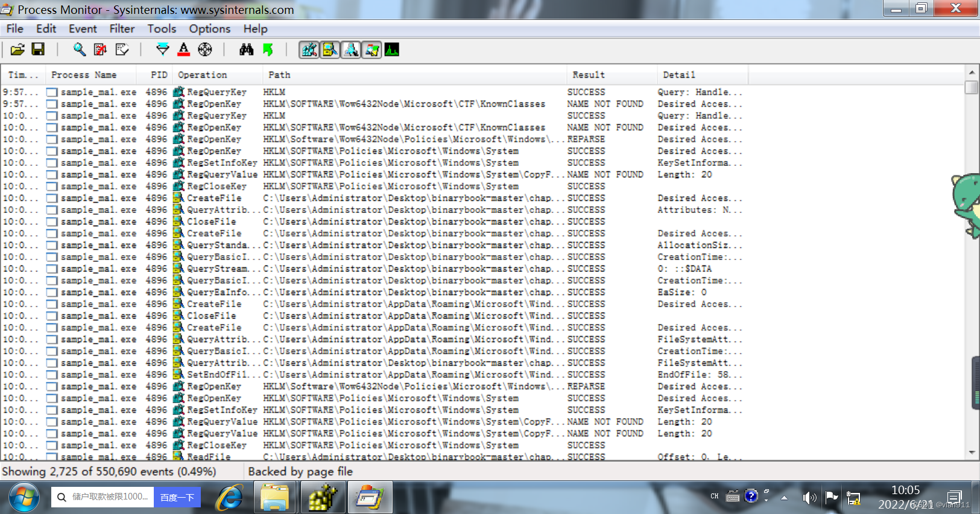Open the Edit menu
The image size is (980, 514).
(x=46, y=28)
